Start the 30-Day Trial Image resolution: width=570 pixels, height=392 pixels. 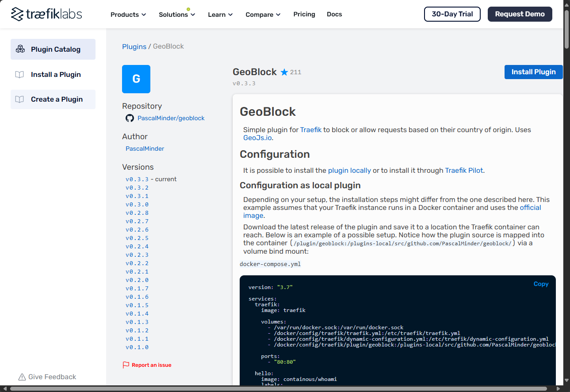[x=452, y=14]
